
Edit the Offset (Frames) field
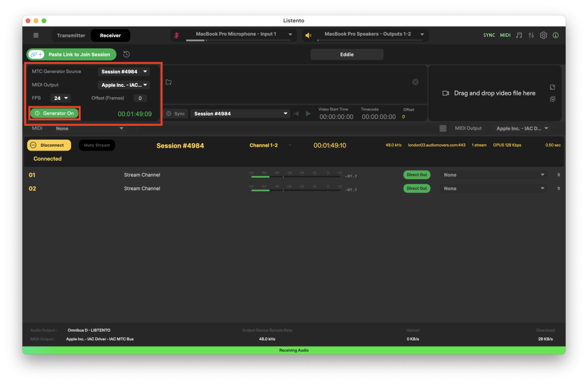[140, 98]
